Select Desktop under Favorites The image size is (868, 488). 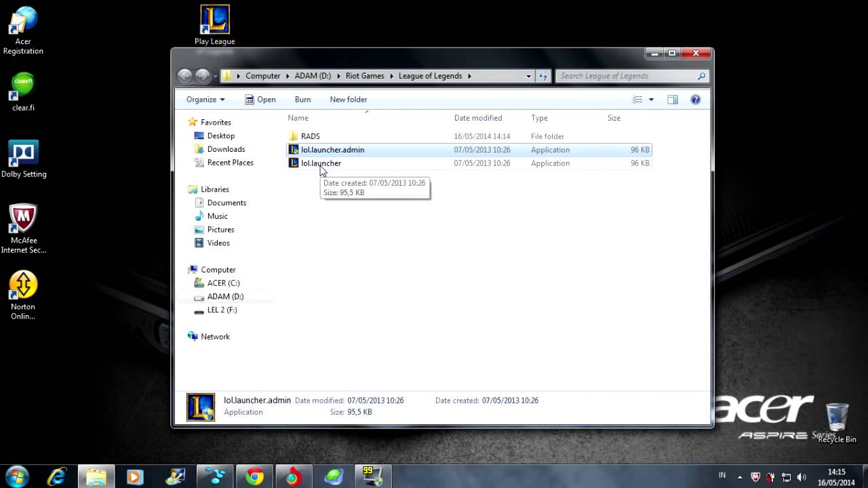click(x=221, y=136)
